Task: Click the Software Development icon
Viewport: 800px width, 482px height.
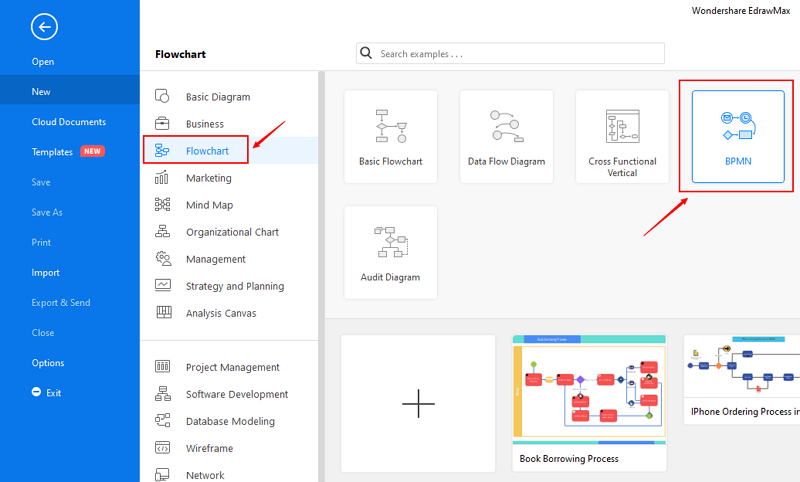Action: 163,394
